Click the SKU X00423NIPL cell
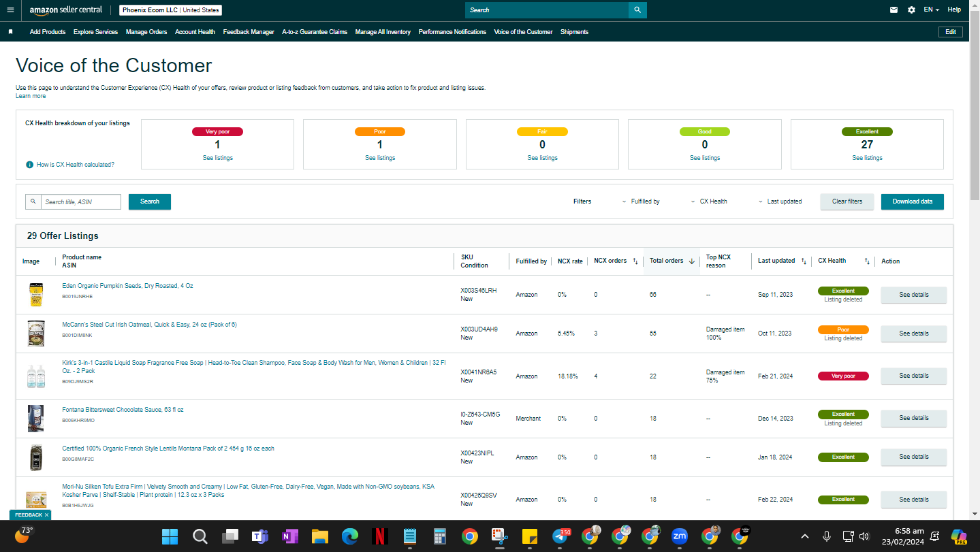Screen dimensions: 980x552 [476, 457]
